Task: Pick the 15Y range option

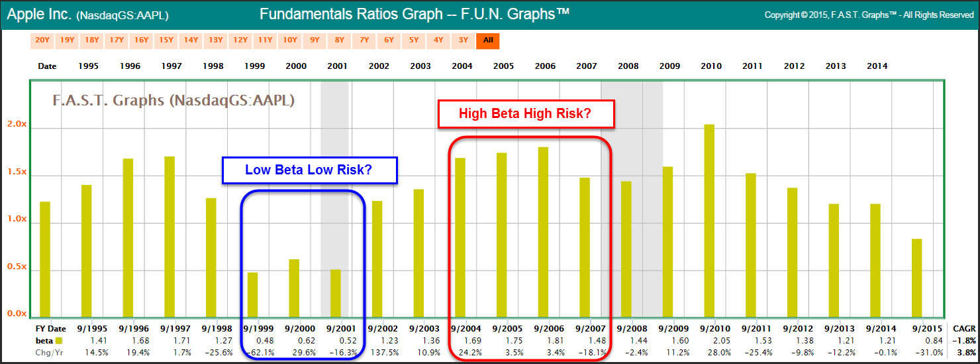Action: pos(166,40)
